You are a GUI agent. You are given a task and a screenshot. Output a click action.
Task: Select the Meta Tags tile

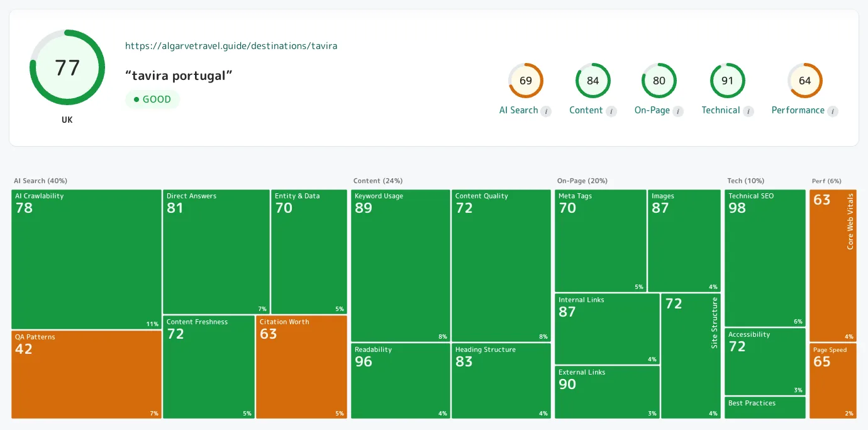(601, 241)
